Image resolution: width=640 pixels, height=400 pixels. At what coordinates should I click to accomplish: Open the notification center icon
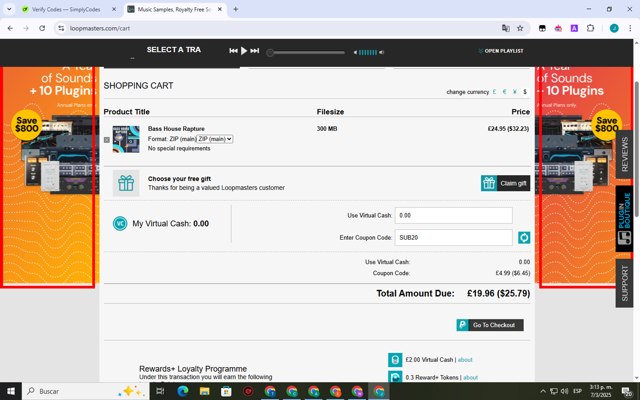click(626, 391)
